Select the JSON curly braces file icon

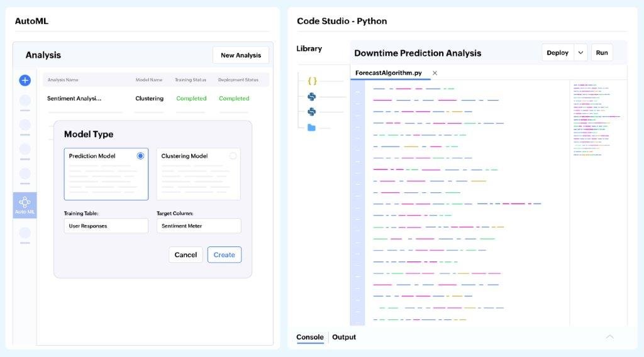pos(312,81)
